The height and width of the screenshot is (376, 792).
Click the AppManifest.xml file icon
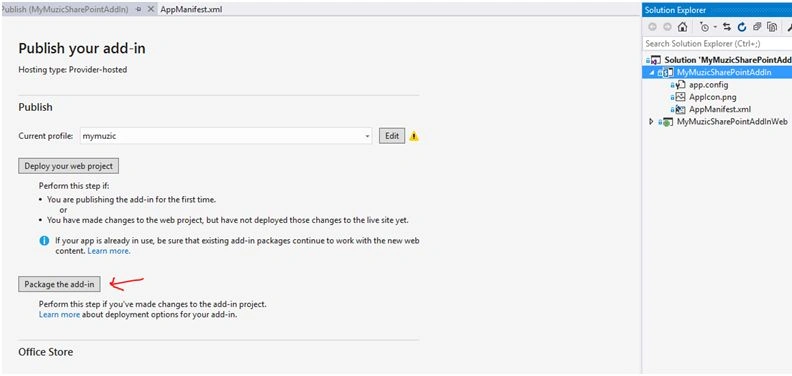coord(680,109)
